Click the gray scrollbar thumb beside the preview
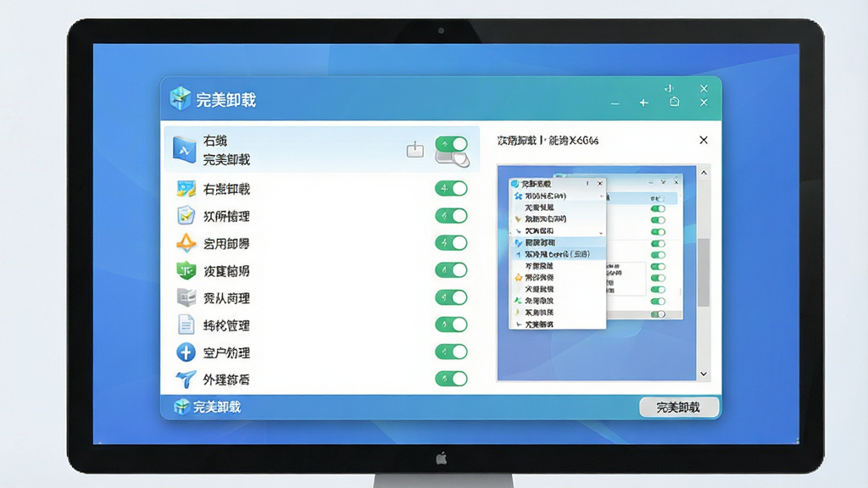Image resolution: width=868 pixels, height=488 pixels. 704,272
